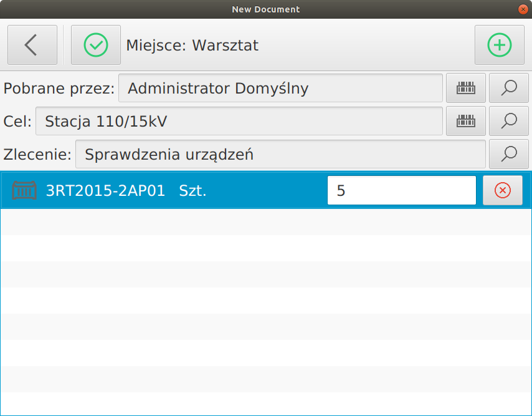Close the New Document window
Screen dimensions: 532x416
(x=522, y=9)
